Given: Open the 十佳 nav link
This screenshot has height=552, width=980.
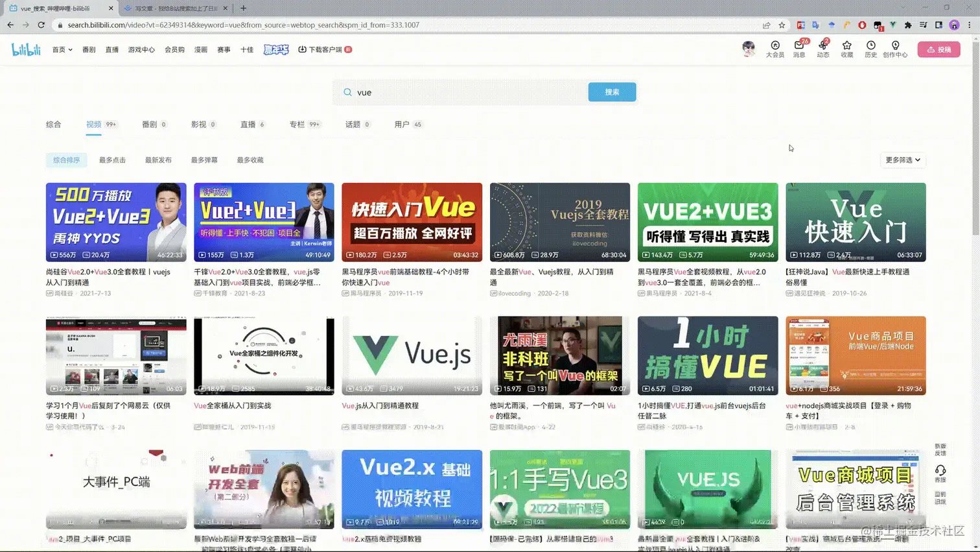Looking at the screenshot, I should tap(247, 49).
